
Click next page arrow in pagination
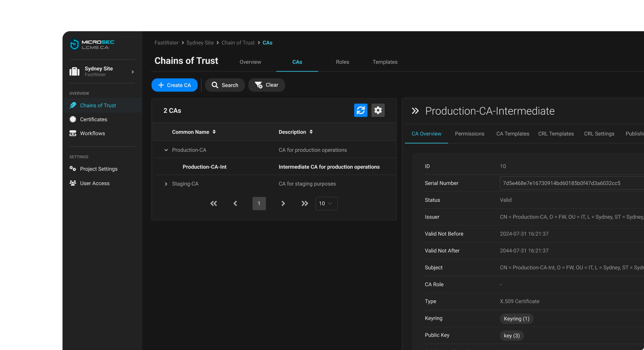coord(283,203)
